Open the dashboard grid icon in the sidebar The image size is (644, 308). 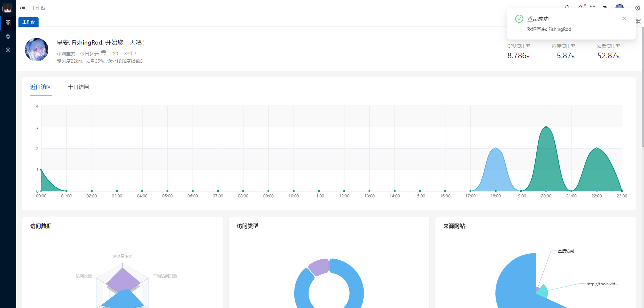tap(8, 23)
